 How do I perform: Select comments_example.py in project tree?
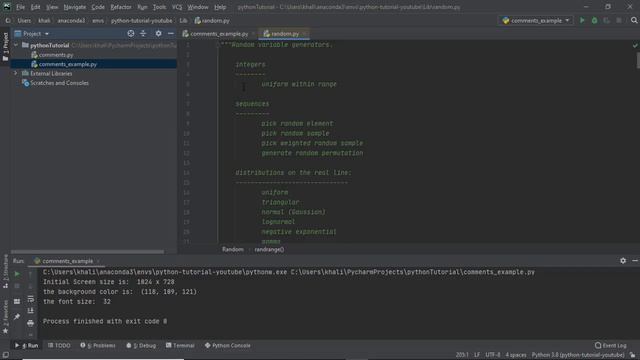(x=68, y=64)
